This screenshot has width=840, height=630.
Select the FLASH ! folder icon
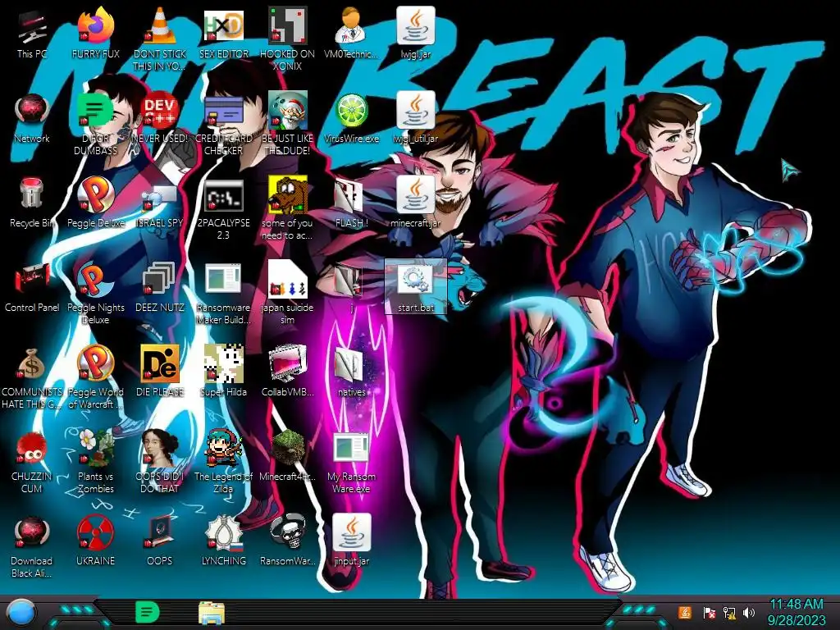click(x=351, y=203)
